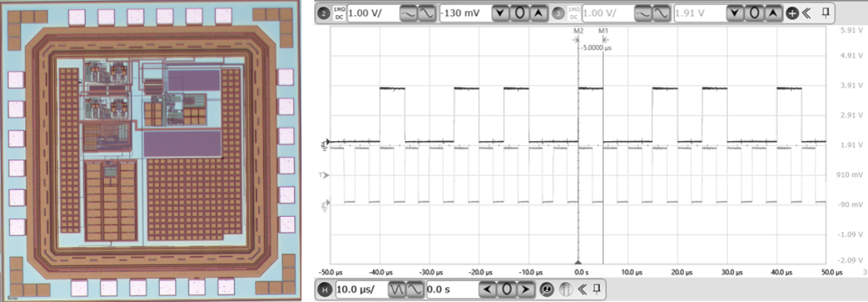
Task: Move channel 2 offset down
Action: (501, 13)
